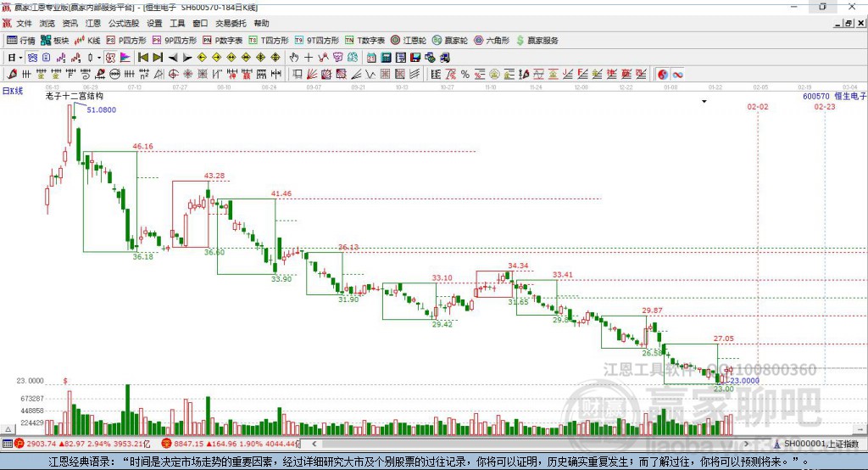Open the T数字表 number table
The width and height of the screenshot is (868, 470).
[x=364, y=41]
